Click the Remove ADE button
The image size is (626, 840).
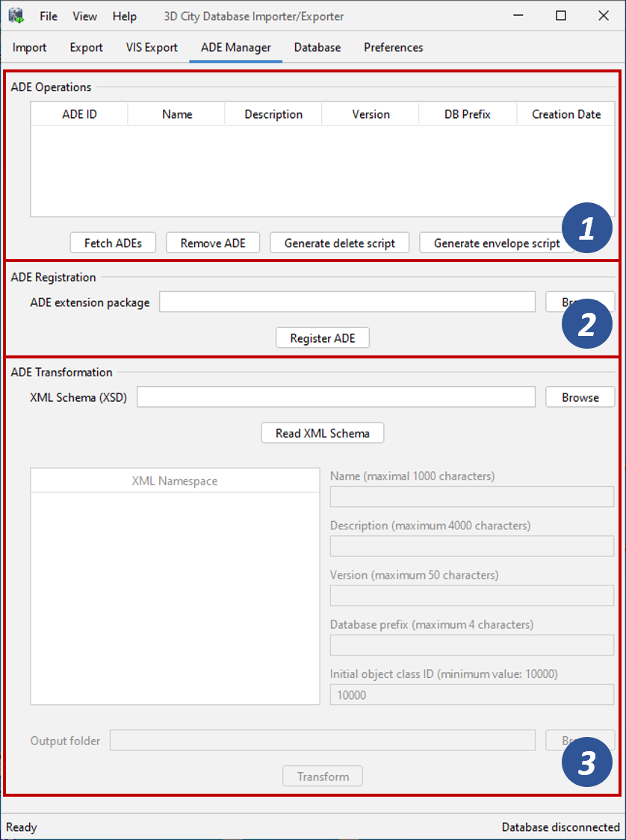pos(213,243)
